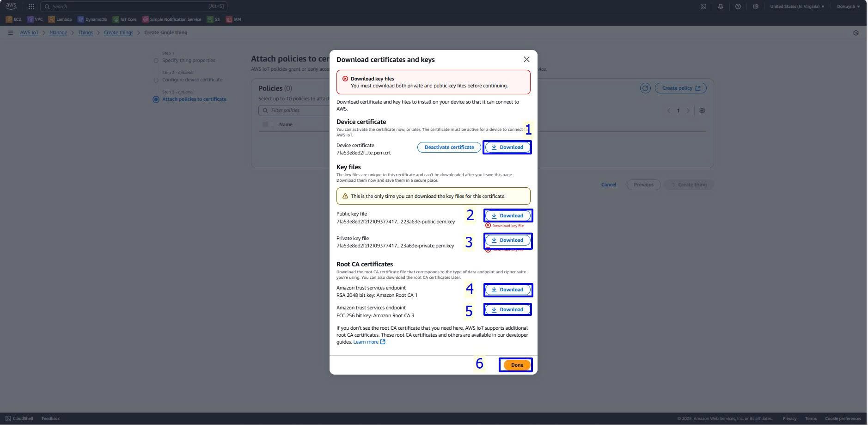Expand the United States (N. Virginia) region dropdown
868x425 pixels.
pyautogui.click(x=797, y=6)
